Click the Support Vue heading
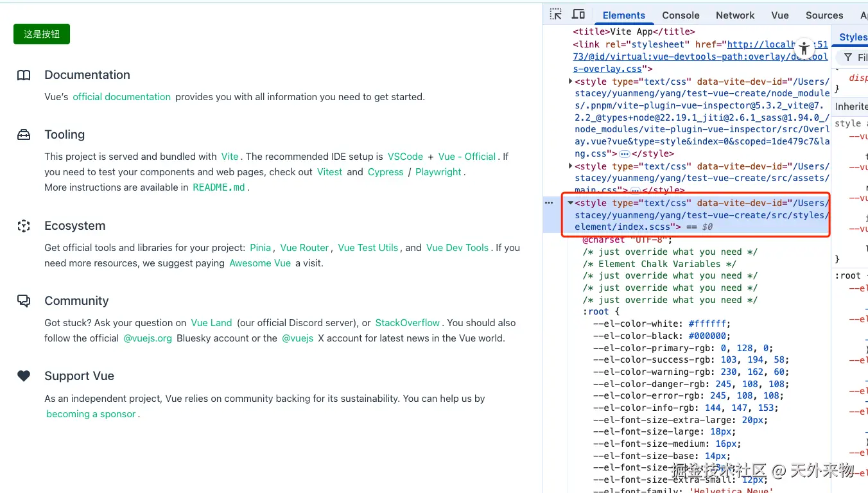Screen dimensions: 868x493 click(79, 376)
